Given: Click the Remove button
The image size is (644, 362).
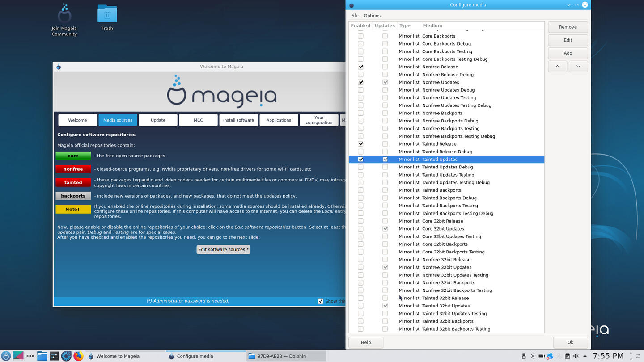Looking at the screenshot, I should click(x=568, y=27).
